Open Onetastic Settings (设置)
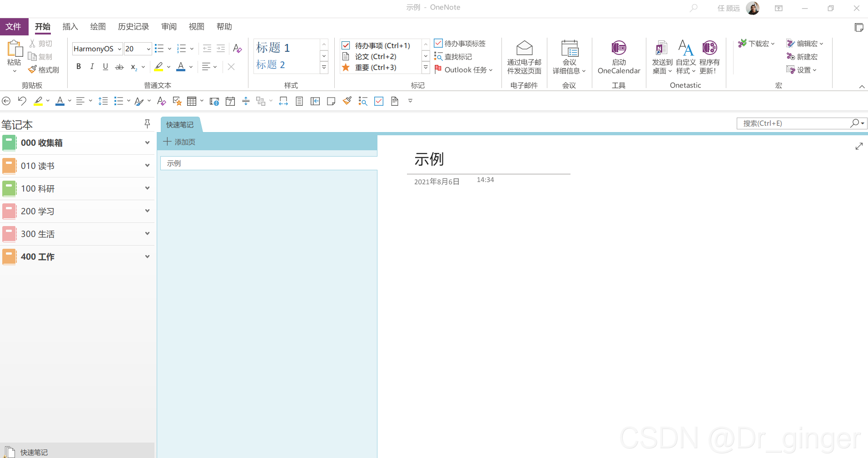This screenshot has height=458, width=868. [801, 70]
